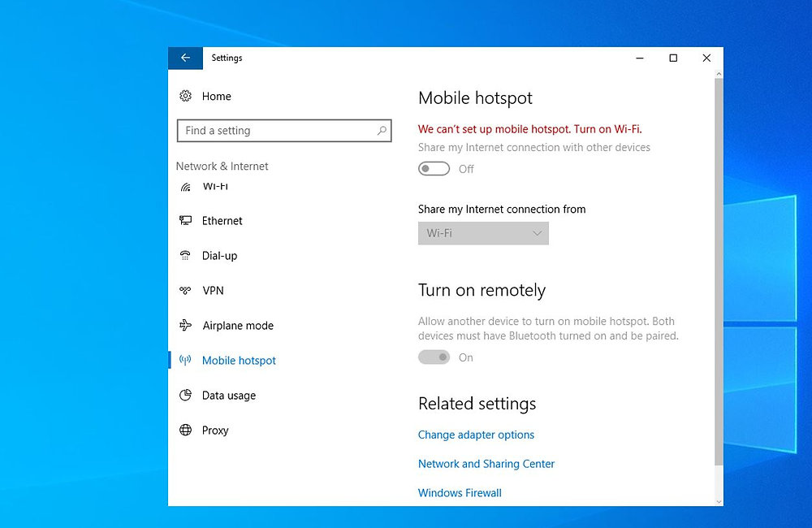Screen dimensions: 812x528
Task: Go back using the arrow button
Action: click(x=185, y=58)
